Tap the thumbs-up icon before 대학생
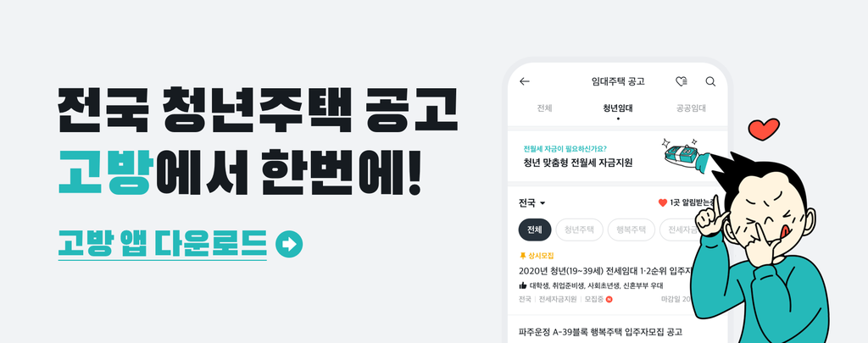Screen dimensions: 868x343 click(522, 285)
